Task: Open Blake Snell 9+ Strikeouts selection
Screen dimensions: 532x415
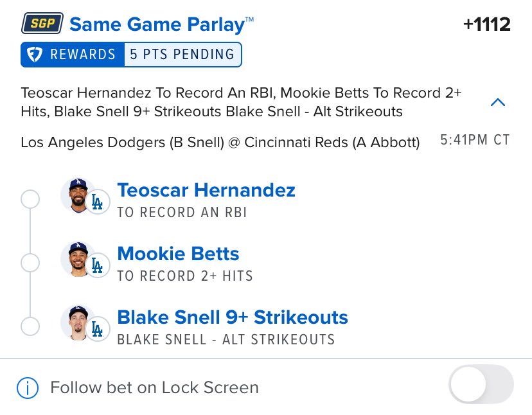Action: pos(233,317)
